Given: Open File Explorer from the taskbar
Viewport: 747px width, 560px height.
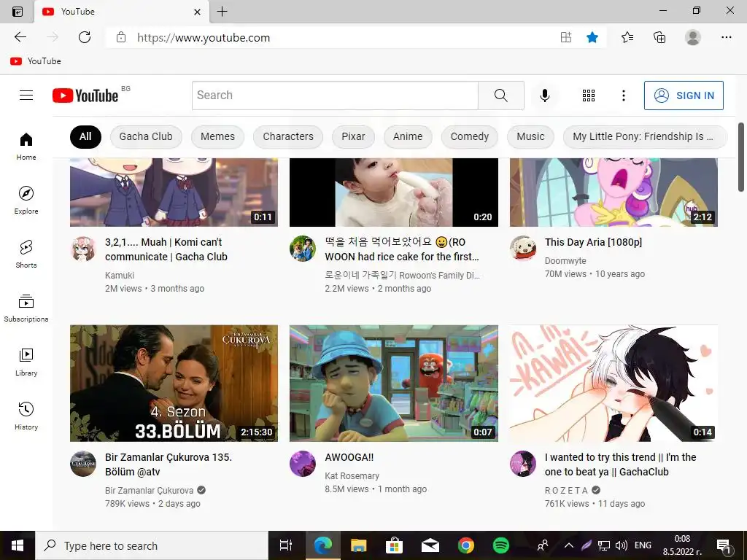Looking at the screenshot, I should pyautogui.click(x=358, y=545).
